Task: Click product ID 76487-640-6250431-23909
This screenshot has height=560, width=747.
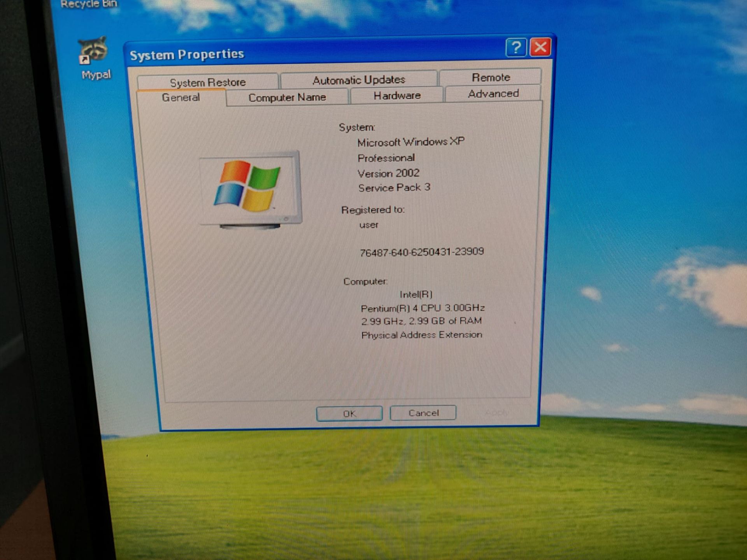Action: (x=422, y=252)
